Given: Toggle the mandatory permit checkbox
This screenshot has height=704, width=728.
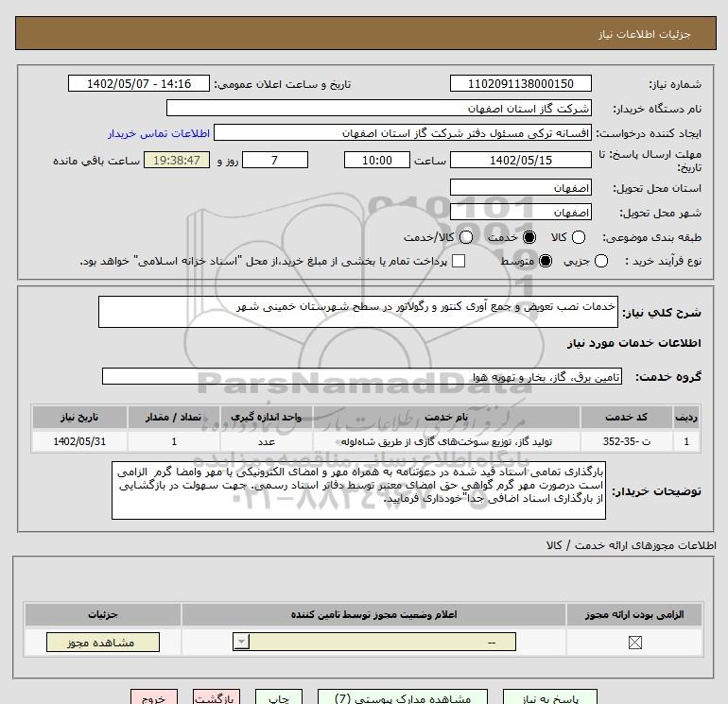Looking at the screenshot, I should (634, 643).
